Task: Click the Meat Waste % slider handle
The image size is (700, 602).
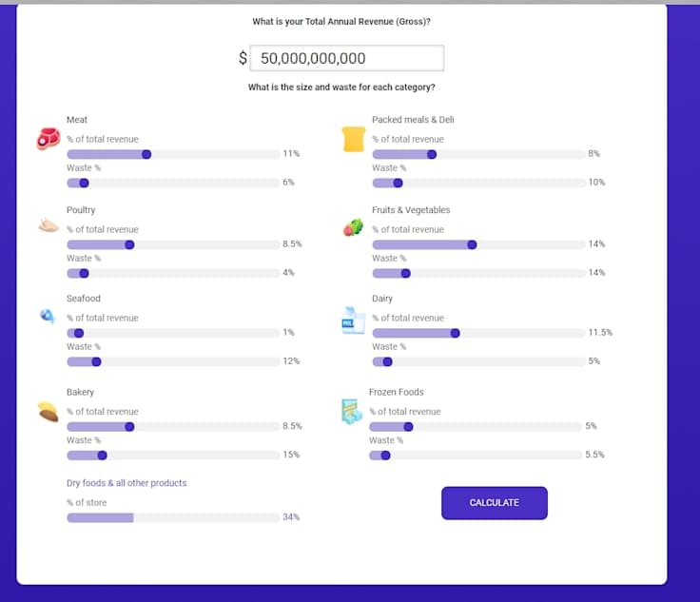Action: pyautogui.click(x=84, y=183)
